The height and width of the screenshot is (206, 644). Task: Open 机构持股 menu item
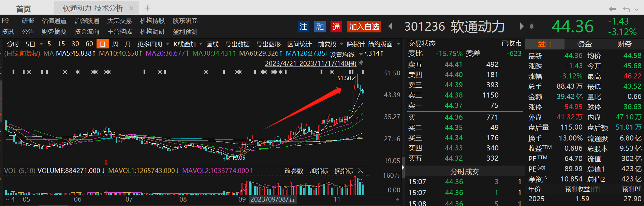[152, 21]
